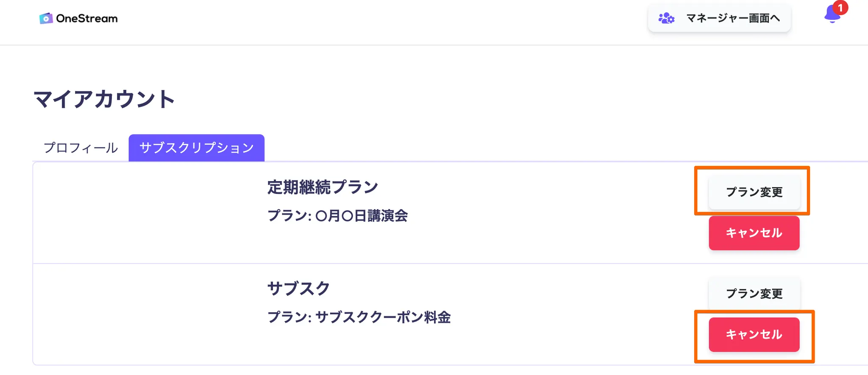Click the プラン: label under 定期継続プラン

point(289,216)
